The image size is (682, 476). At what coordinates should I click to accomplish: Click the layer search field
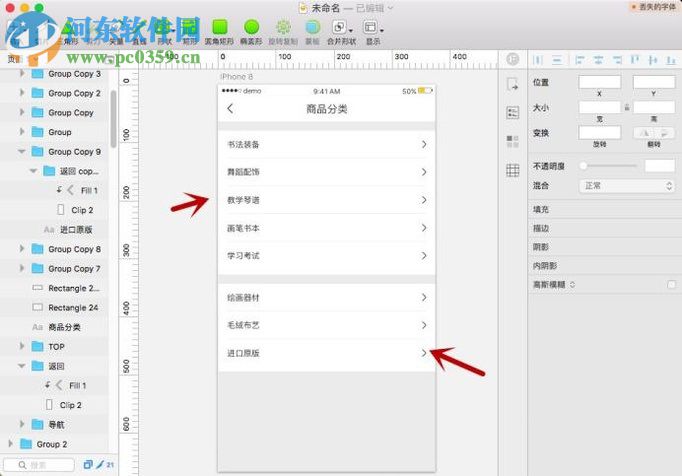[39, 465]
